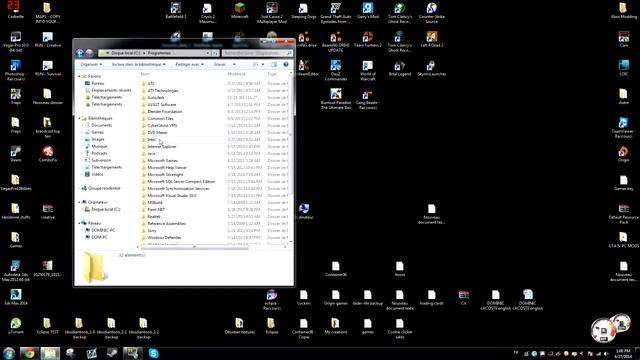640x360 pixels.
Task: Collapse the Ordinateur tree section
Action: coord(80,202)
